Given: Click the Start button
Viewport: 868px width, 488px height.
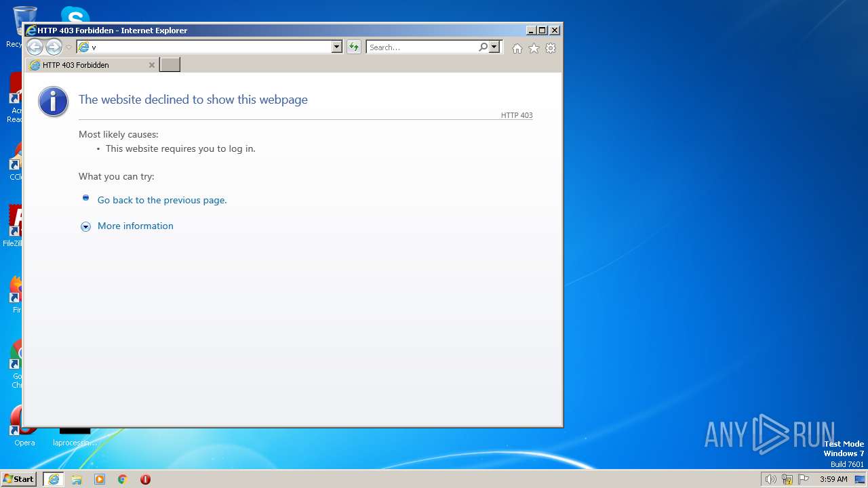Looking at the screenshot, I should 18,479.
